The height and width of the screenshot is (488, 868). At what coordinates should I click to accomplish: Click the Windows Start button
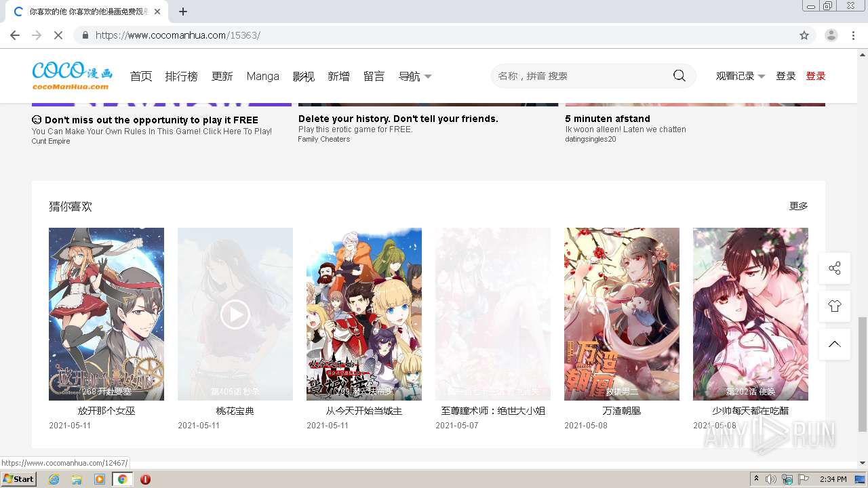(18, 479)
